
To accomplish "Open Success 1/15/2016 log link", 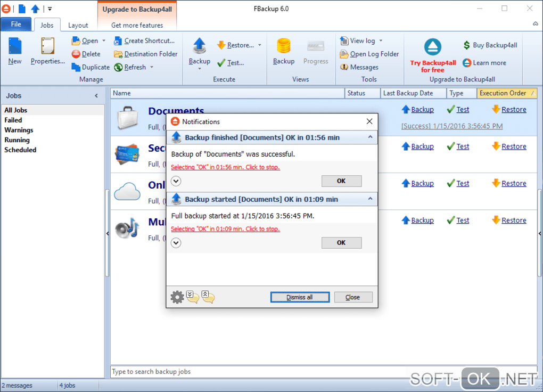I will pyautogui.click(x=452, y=126).
